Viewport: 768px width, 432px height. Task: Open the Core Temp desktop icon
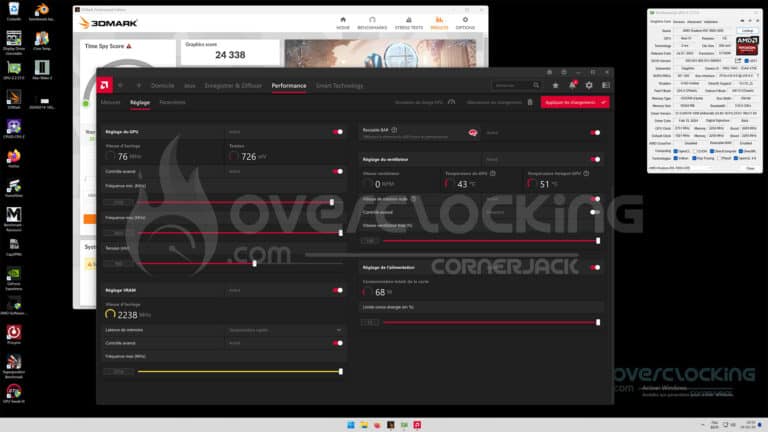tap(42, 38)
